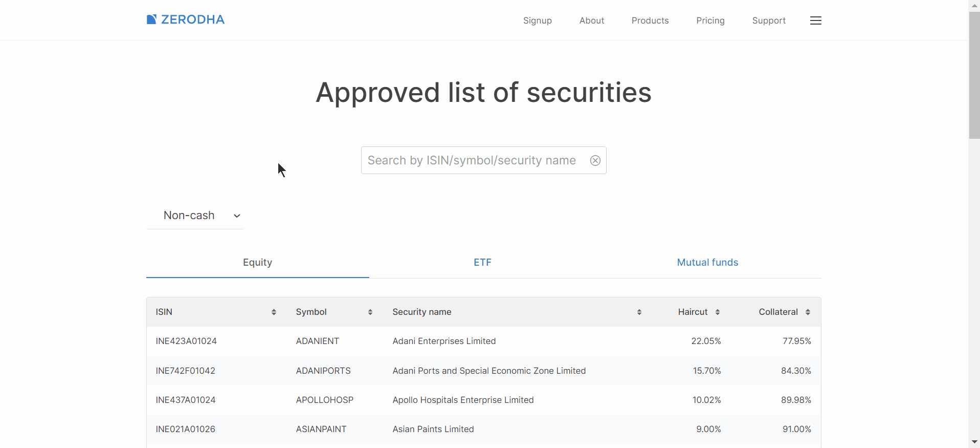Select ISIN cell INE437A01024
Image resolution: width=980 pixels, height=448 pixels.
pyautogui.click(x=186, y=400)
